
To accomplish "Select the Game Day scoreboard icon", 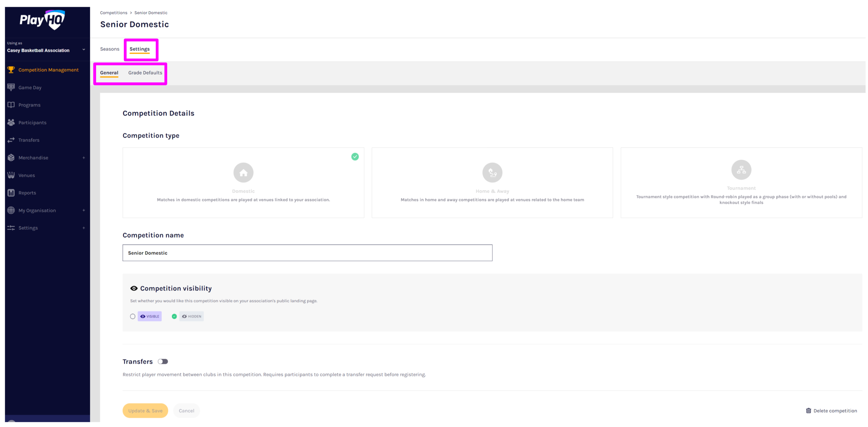I will [11, 87].
